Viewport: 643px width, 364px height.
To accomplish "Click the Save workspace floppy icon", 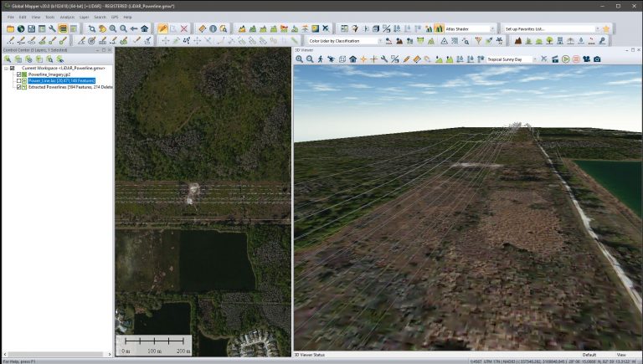I will click(x=31, y=28).
